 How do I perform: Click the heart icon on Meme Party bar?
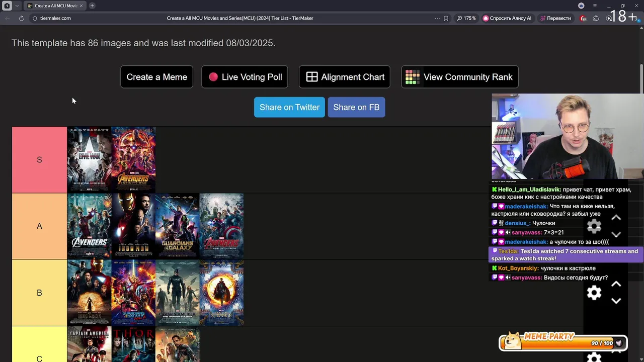click(619, 343)
